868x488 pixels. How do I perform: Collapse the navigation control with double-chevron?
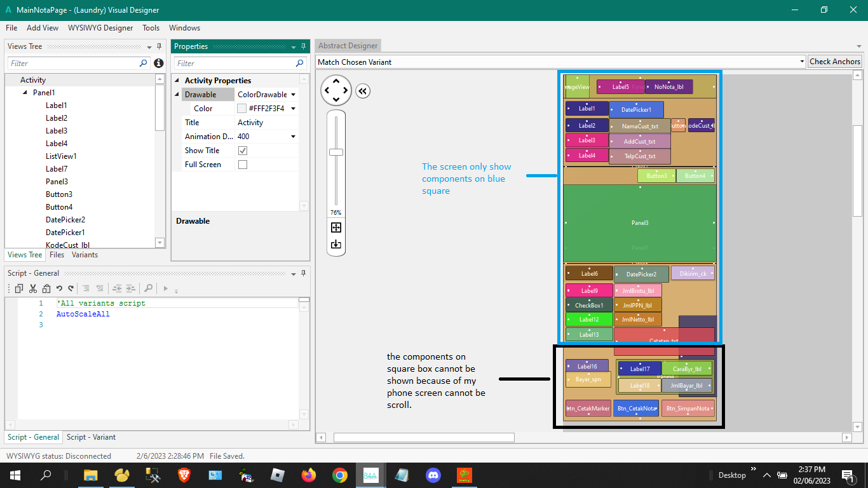pos(363,91)
